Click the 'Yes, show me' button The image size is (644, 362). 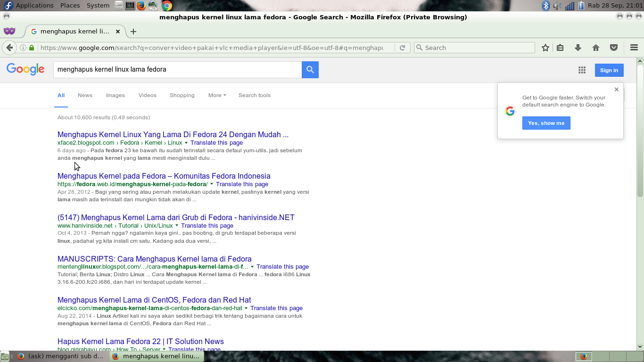[546, 123]
